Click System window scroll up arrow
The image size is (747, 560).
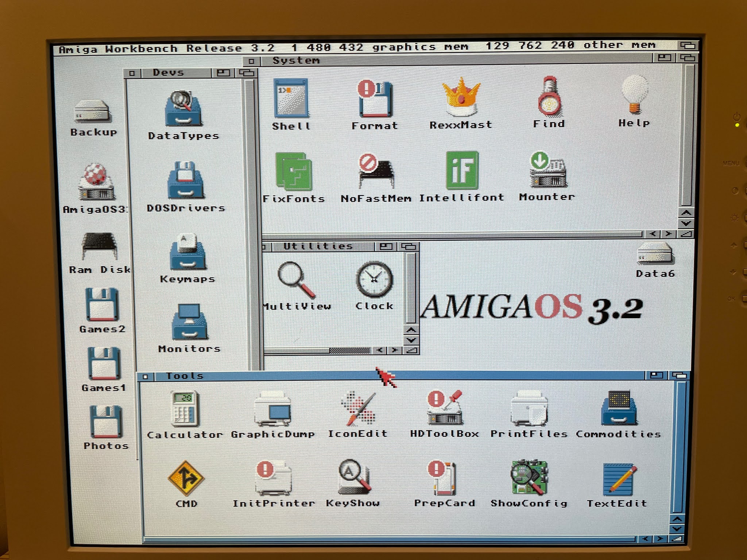tap(686, 213)
